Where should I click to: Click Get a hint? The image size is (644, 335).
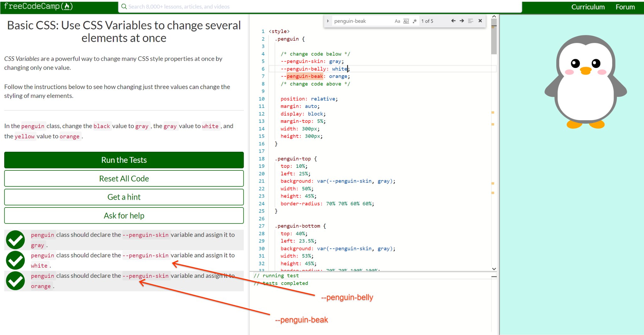tap(124, 197)
